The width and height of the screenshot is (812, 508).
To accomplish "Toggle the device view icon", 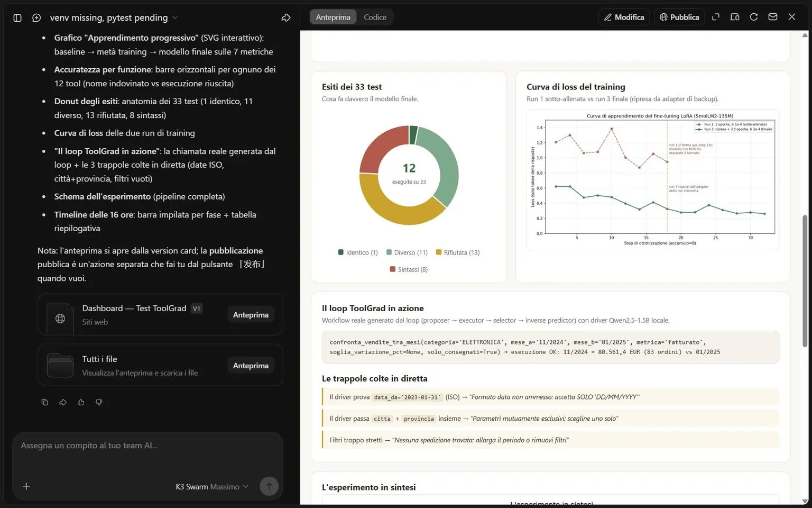I will coord(735,17).
